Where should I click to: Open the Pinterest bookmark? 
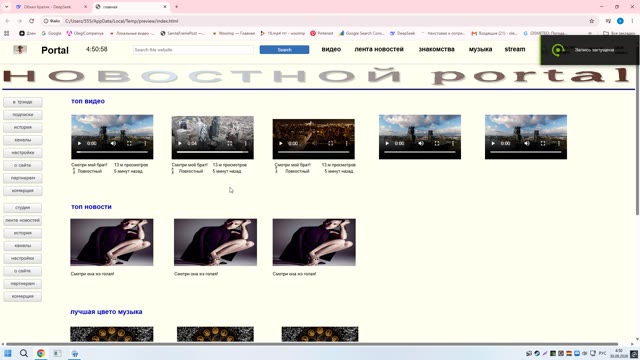(x=322, y=33)
